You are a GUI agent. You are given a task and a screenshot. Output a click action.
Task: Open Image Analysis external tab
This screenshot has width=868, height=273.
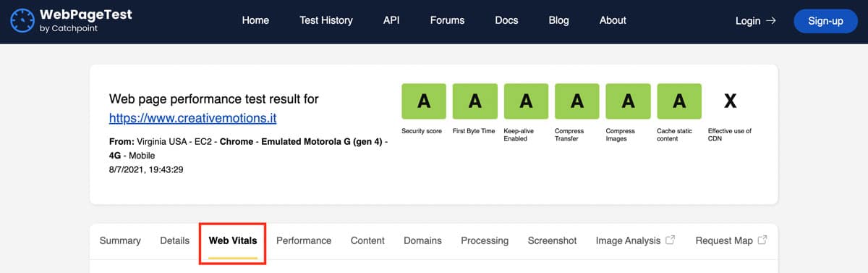pos(635,240)
